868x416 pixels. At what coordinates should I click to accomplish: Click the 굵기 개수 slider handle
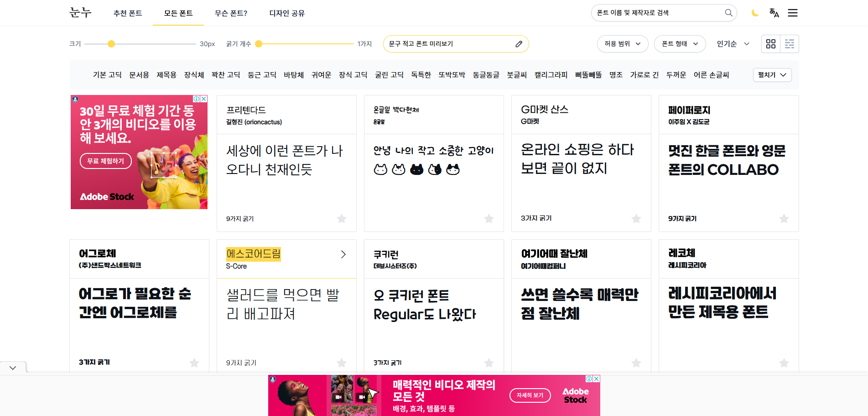[259, 44]
